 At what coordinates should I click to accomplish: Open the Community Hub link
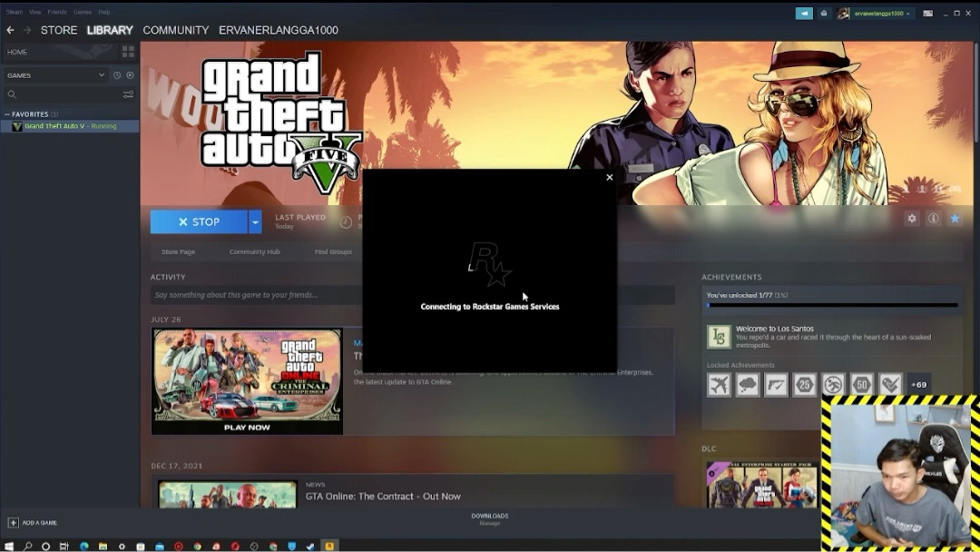coord(254,251)
